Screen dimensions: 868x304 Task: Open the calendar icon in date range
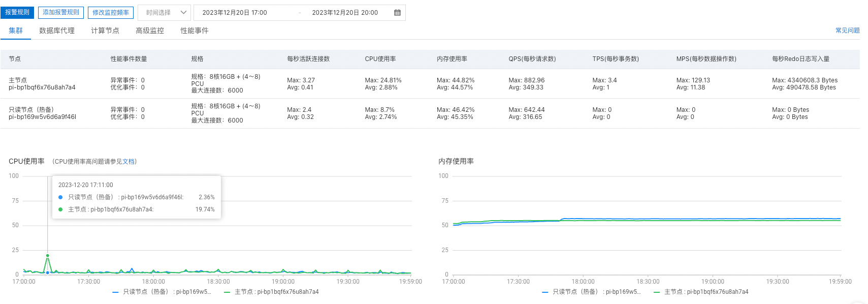coord(397,13)
